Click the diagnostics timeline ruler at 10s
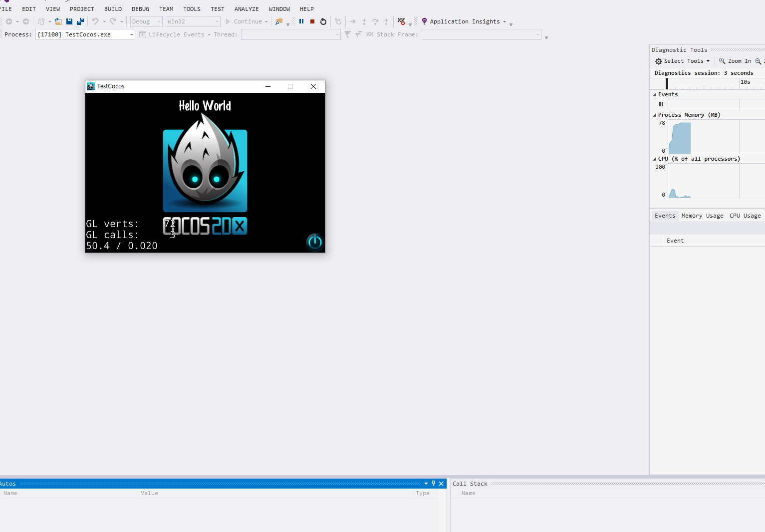This screenshot has height=532, width=765. point(745,82)
